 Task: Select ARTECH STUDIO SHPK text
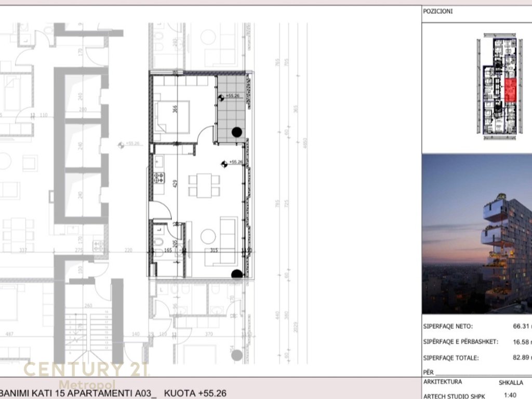tap(454, 396)
